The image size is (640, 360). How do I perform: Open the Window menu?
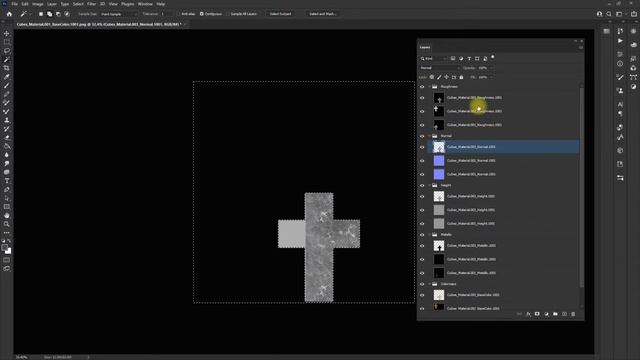[145, 4]
